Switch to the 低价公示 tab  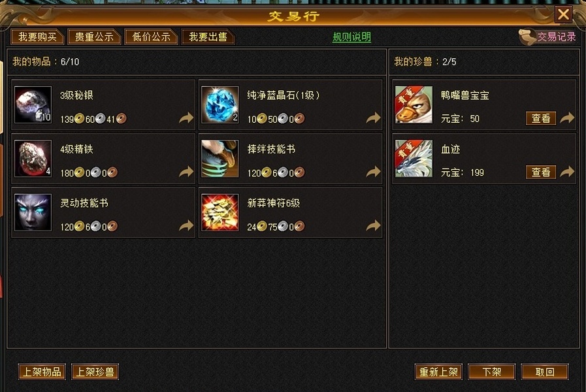tap(151, 37)
